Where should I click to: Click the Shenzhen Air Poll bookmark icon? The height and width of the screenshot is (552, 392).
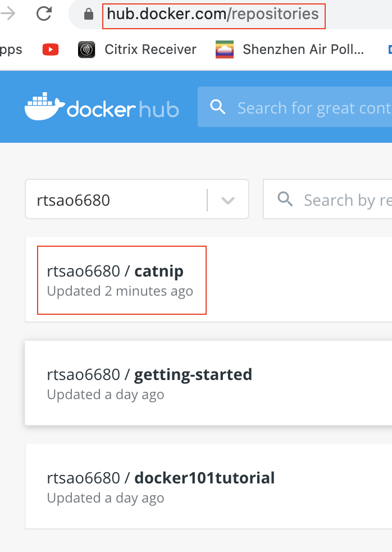point(225,49)
